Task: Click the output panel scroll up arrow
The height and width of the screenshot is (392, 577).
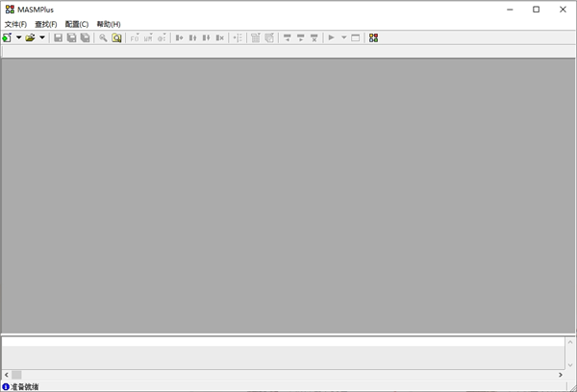Action: pyautogui.click(x=570, y=342)
